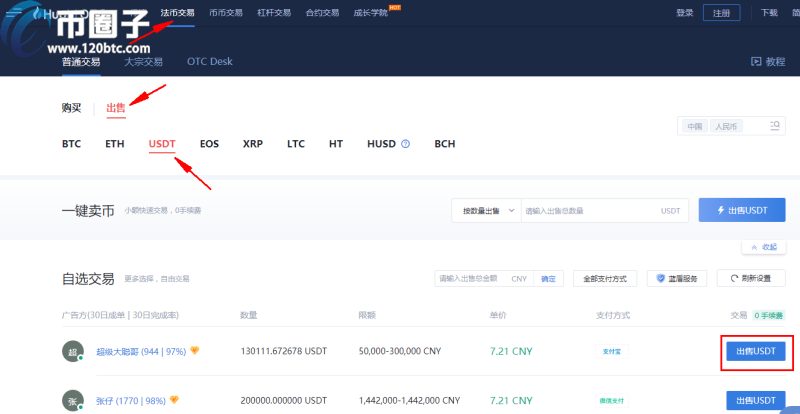
Task: Click the gold diamond badge next to 超级大聪哥
Action: pyautogui.click(x=195, y=351)
